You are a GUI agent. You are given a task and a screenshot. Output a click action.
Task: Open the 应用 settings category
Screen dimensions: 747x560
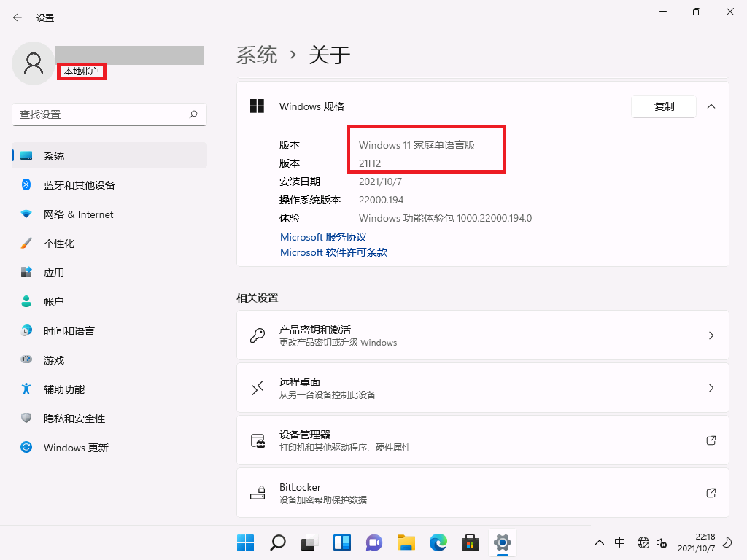(x=109, y=273)
